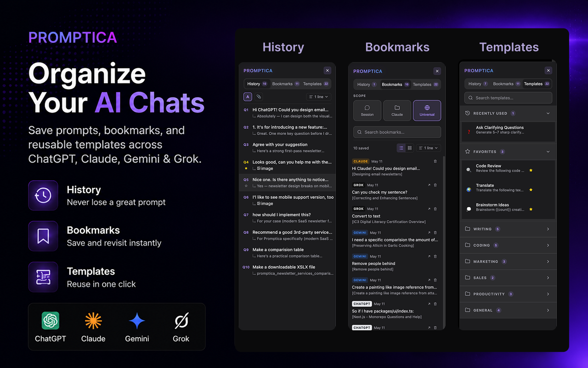Click the thought bubble beside Brainstorm Ideas template
The width and height of the screenshot is (588, 368).
pyautogui.click(x=469, y=209)
